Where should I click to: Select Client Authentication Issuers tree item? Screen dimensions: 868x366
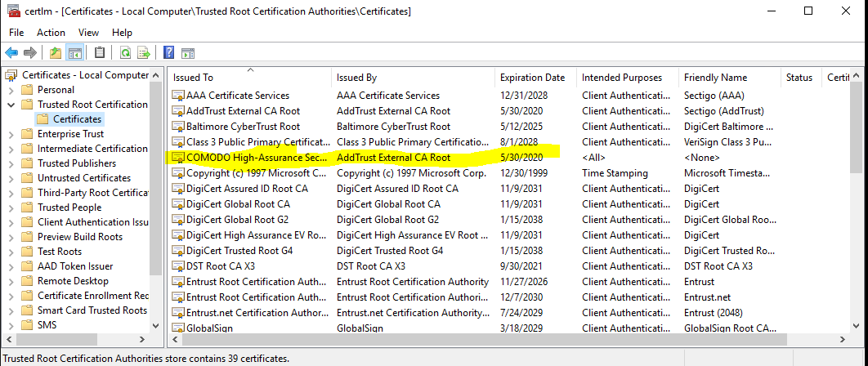[x=92, y=222]
